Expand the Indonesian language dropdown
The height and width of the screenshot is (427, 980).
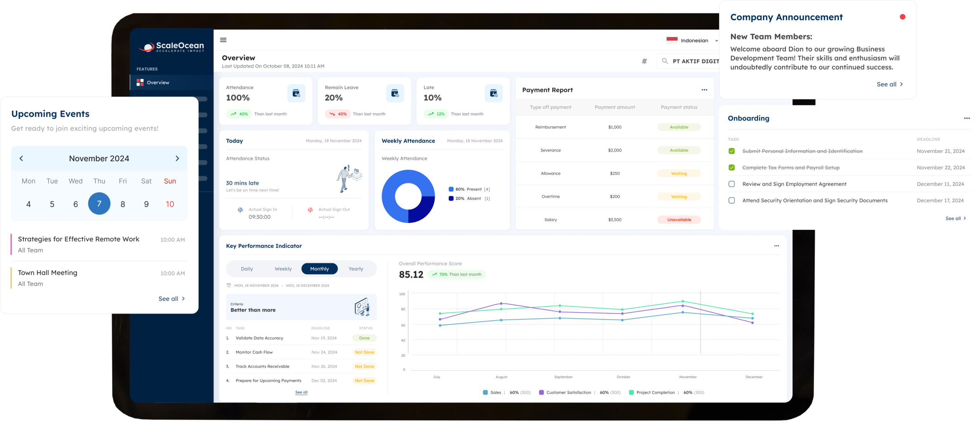716,41
